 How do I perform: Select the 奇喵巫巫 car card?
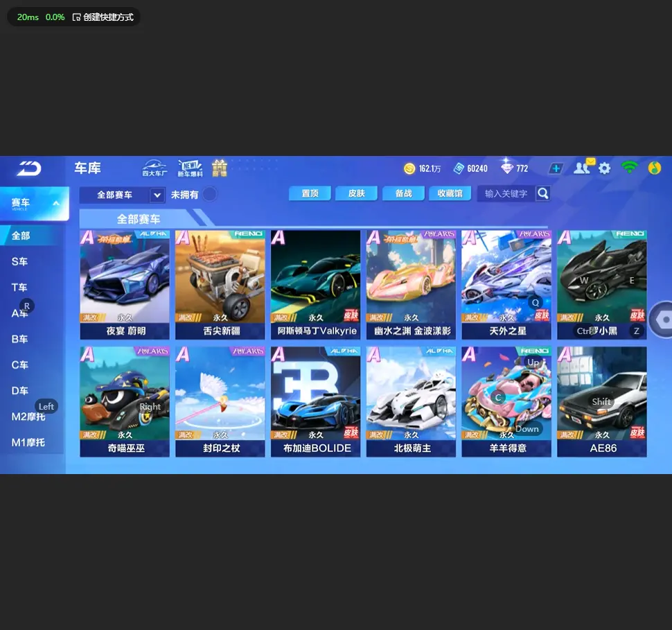[x=125, y=402]
